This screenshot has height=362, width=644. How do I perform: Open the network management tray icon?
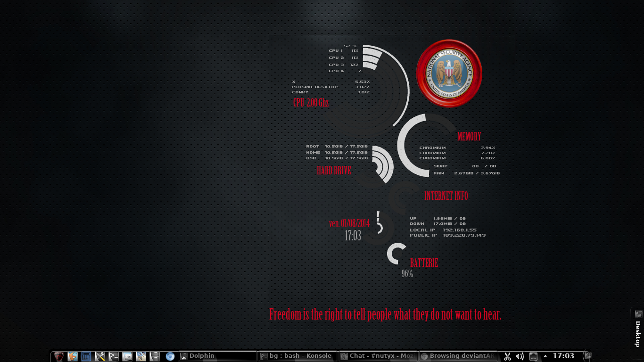[533, 356]
